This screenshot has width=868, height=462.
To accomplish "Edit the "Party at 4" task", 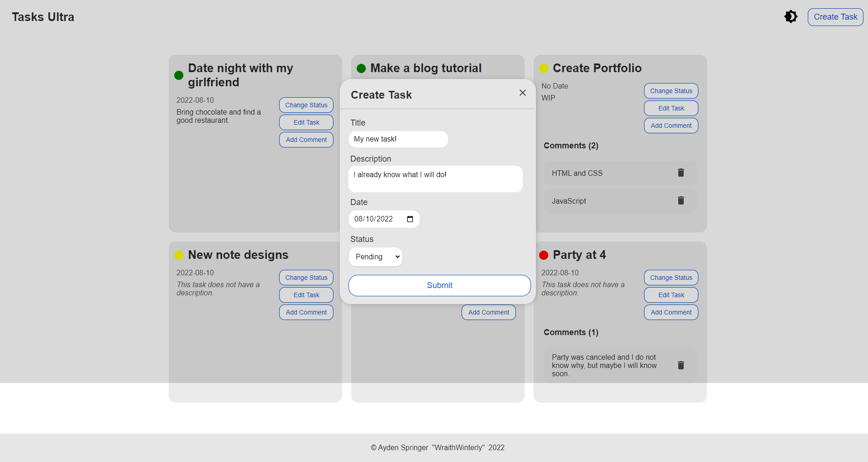I will (x=670, y=294).
